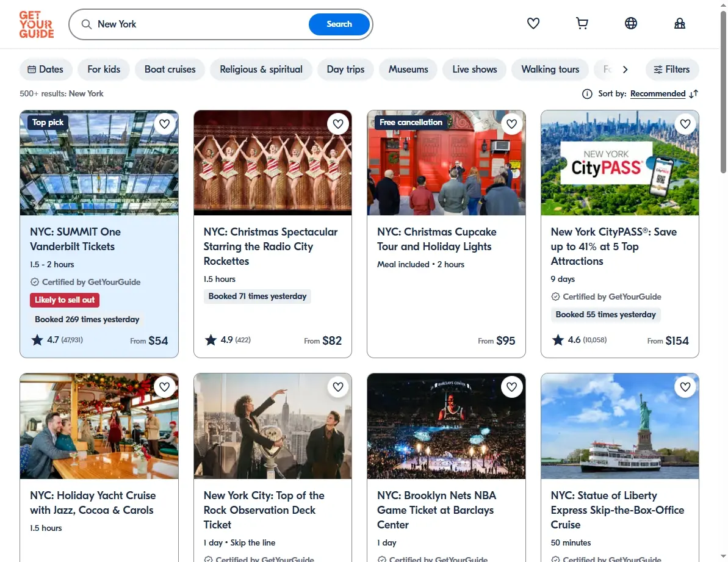Filter by Walking tours

pos(550,70)
